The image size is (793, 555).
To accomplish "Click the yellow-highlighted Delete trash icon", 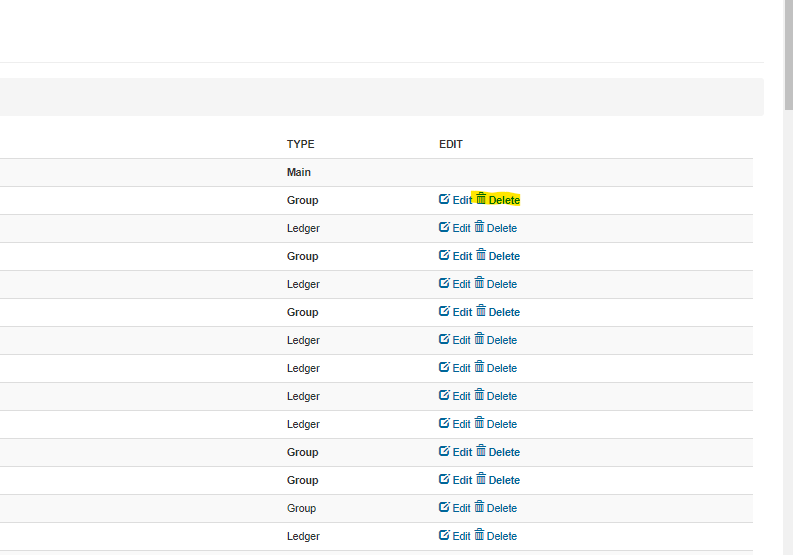I will pyautogui.click(x=481, y=199).
